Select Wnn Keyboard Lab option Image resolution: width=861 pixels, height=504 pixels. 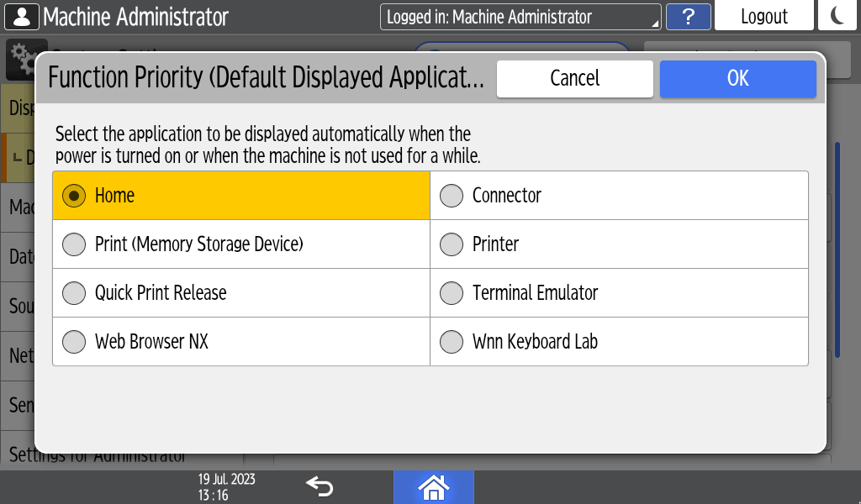coord(452,342)
